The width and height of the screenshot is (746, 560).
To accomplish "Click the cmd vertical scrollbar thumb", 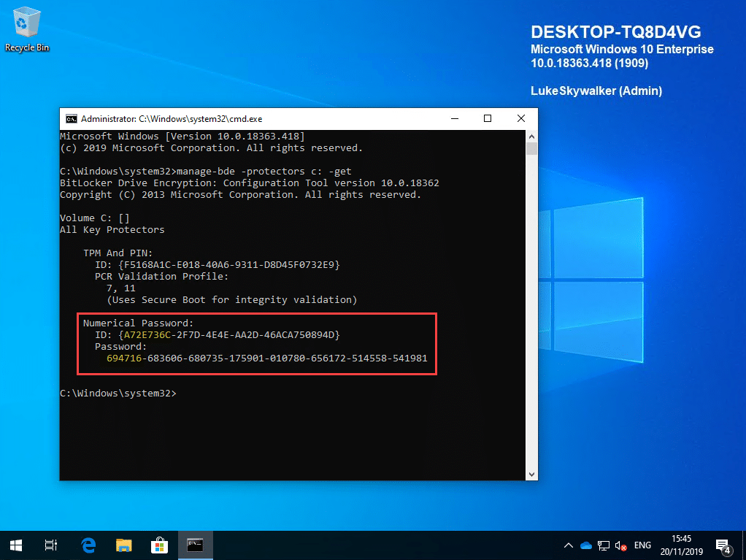I will [x=532, y=148].
